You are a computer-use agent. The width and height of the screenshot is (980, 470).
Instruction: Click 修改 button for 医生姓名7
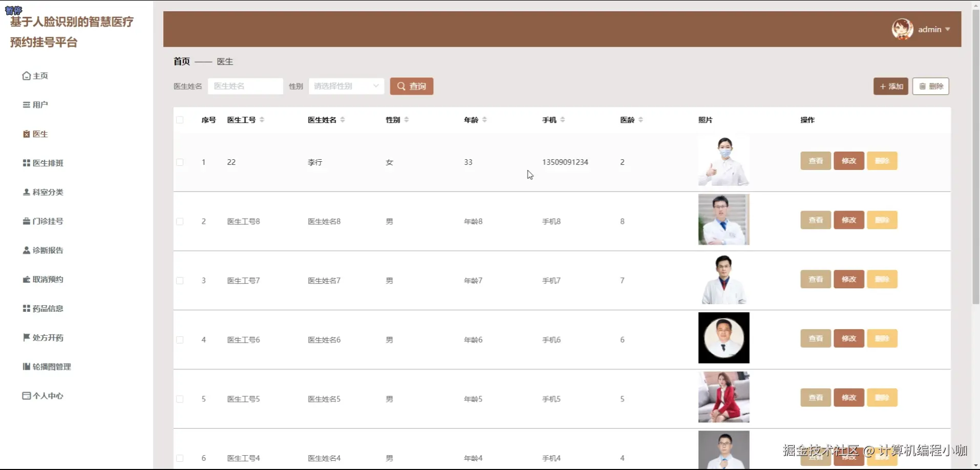pyautogui.click(x=849, y=279)
